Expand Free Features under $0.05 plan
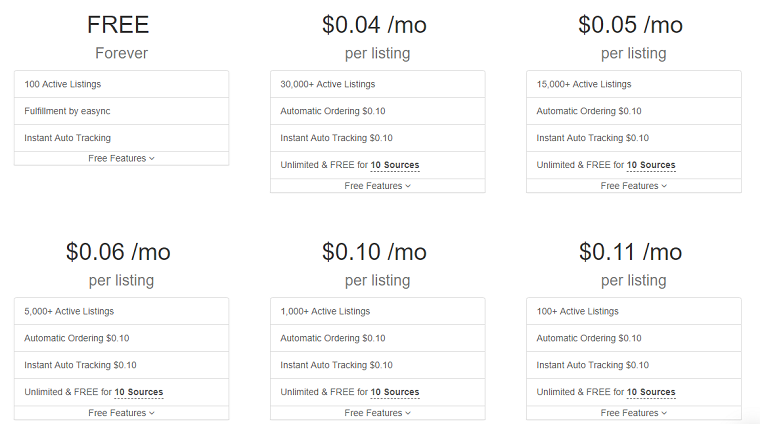This screenshot has height=424, width=760. [x=633, y=186]
